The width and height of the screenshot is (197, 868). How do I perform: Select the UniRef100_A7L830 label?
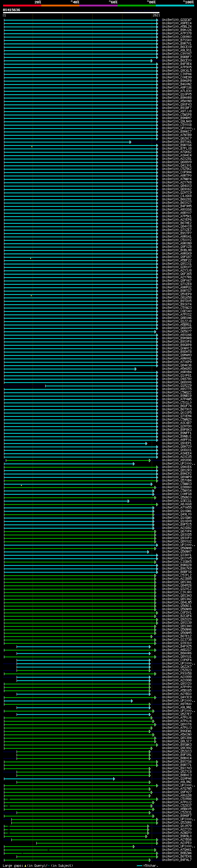tap(177, 91)
